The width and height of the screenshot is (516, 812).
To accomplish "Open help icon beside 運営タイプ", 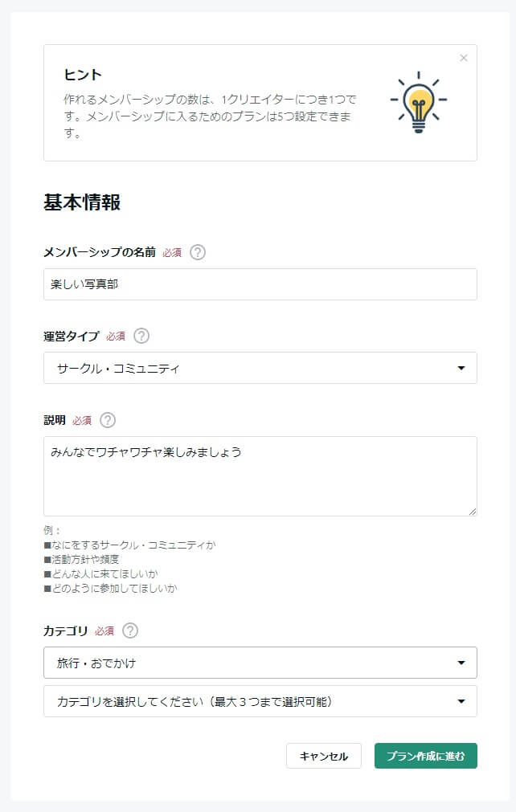I will pos(141,336).
